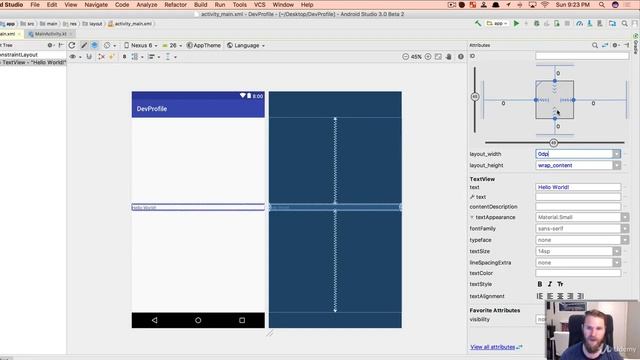Toggle the pan screen hand icon
Image resolution: width=640 pixels, height=360 pixels.
(449, 57)
